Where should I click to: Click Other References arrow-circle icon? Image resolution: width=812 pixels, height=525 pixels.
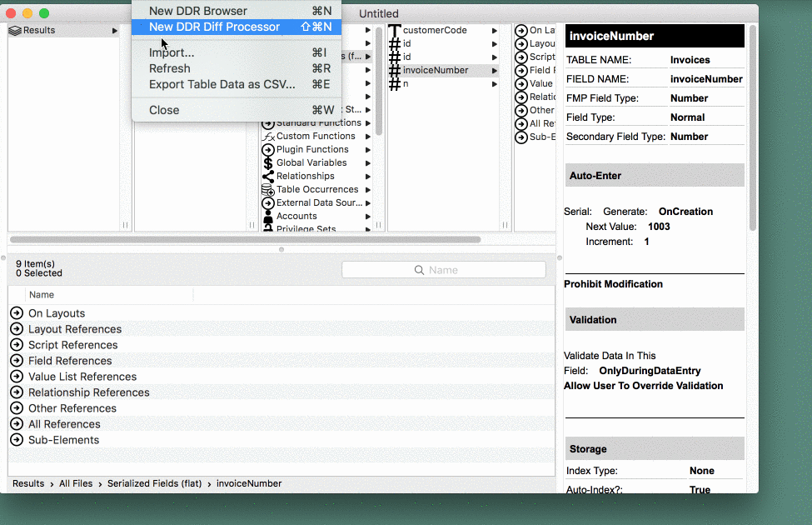point(17,407)
